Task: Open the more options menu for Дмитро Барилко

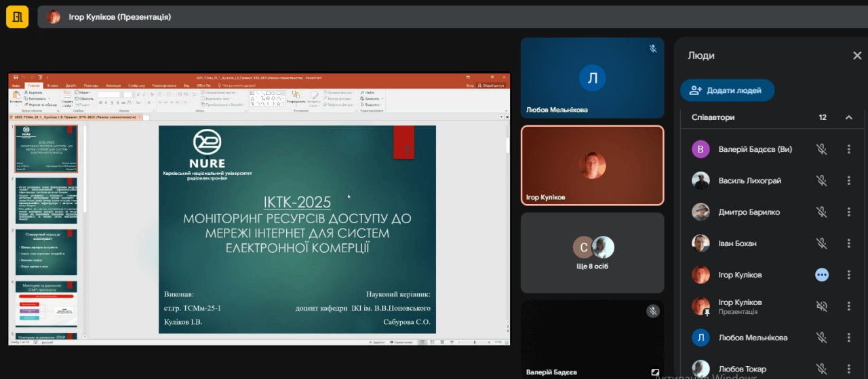Action: click(848, 212)
